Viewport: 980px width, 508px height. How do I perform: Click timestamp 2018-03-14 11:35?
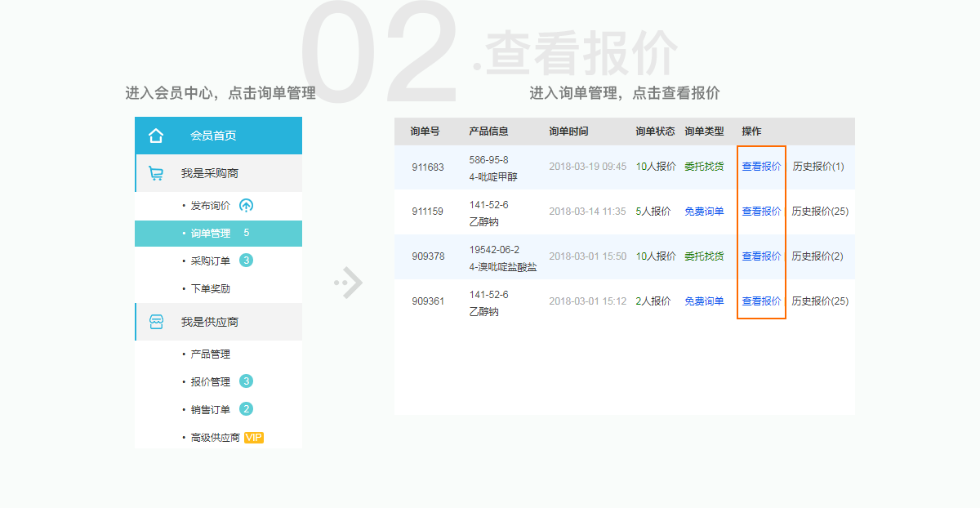pos(588,212)
